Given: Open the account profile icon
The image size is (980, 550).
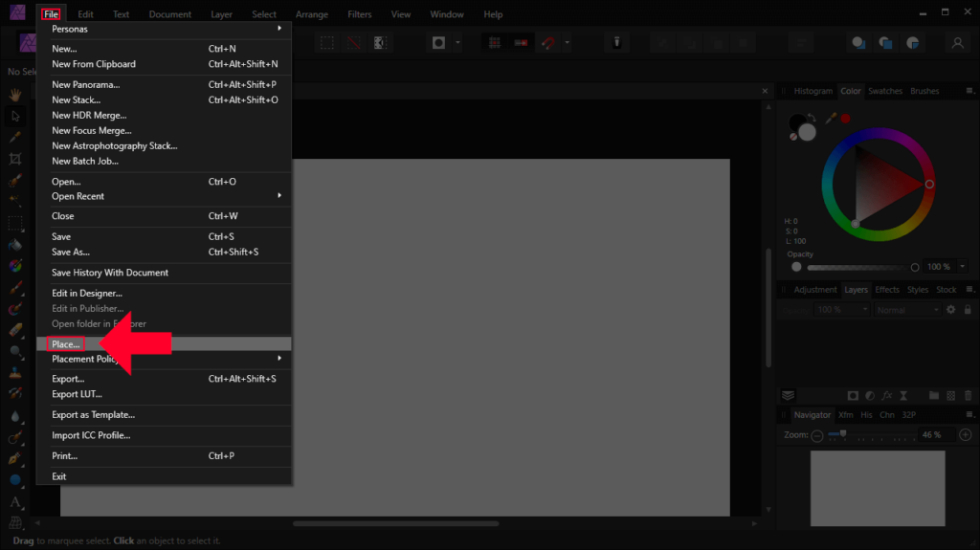Looking at the screenshot, I should 956,43.
